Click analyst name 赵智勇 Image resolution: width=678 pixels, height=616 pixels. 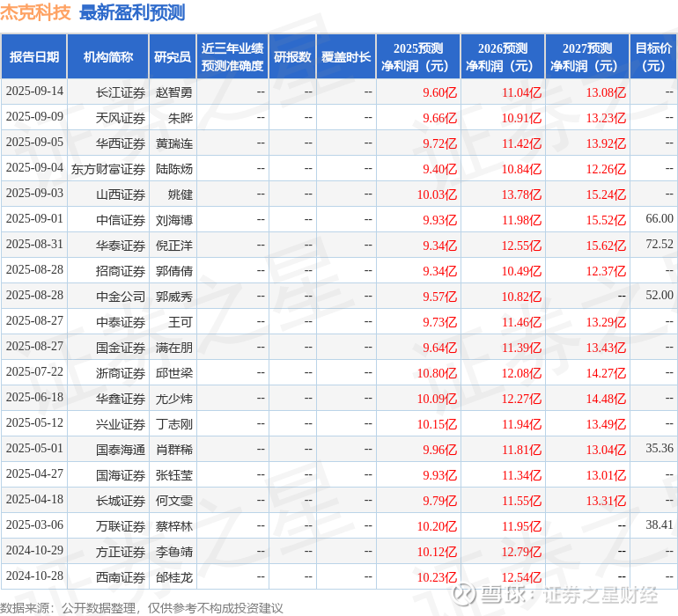click(174, 92)
